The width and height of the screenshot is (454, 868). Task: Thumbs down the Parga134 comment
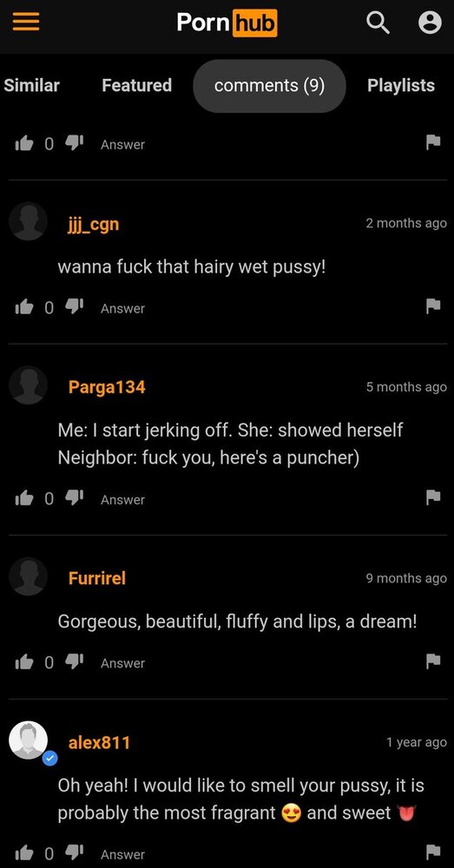click(x=74, y=498)
